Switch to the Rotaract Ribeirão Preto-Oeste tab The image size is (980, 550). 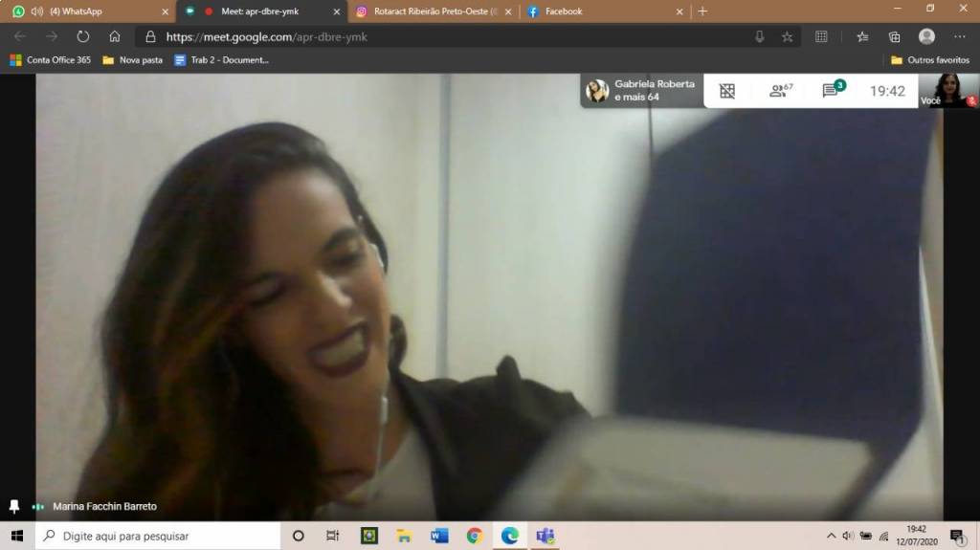(x=426, y=11)
